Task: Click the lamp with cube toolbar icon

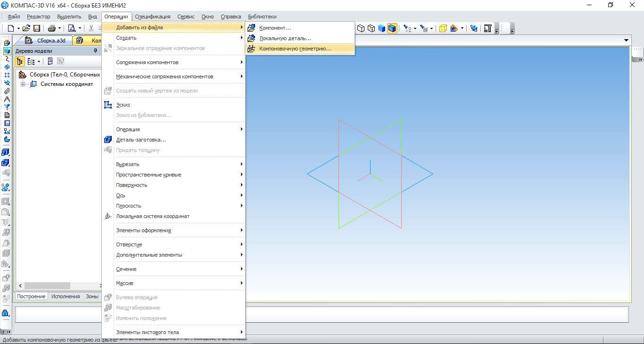Action: tap(424, 28)
